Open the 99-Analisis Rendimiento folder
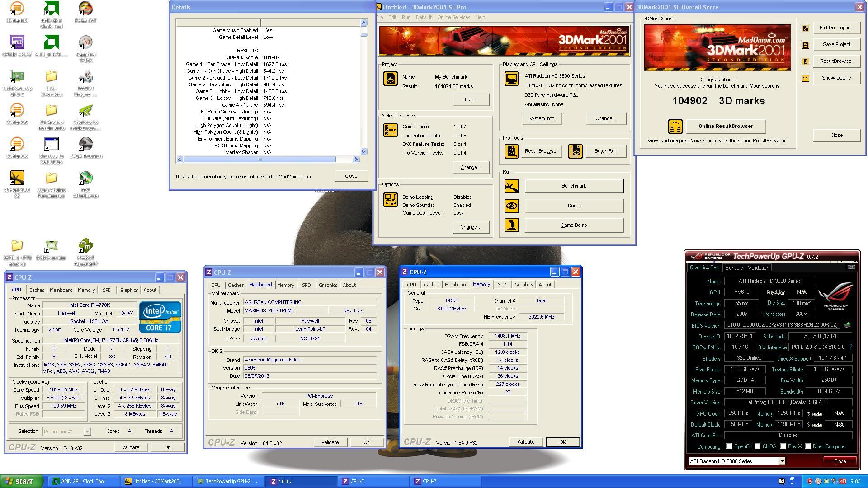868x488 pixels. pyautogui.click(x=51, y=117)
